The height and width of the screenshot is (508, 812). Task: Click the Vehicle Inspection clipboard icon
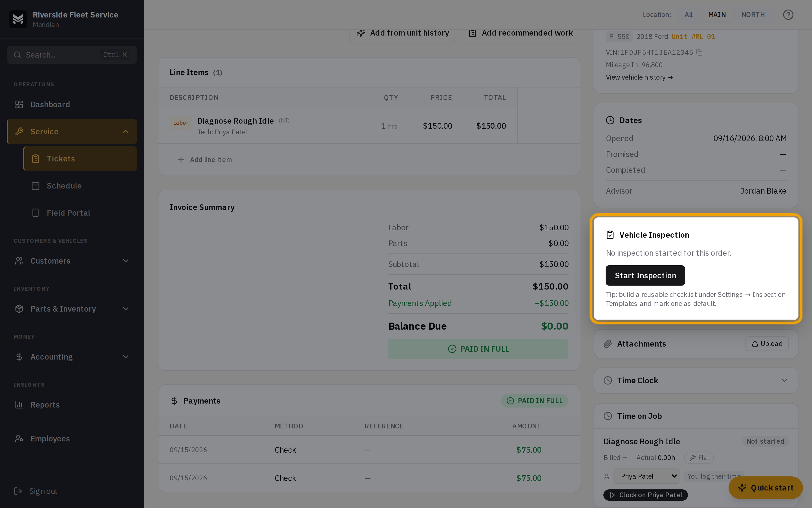(610, 235)
